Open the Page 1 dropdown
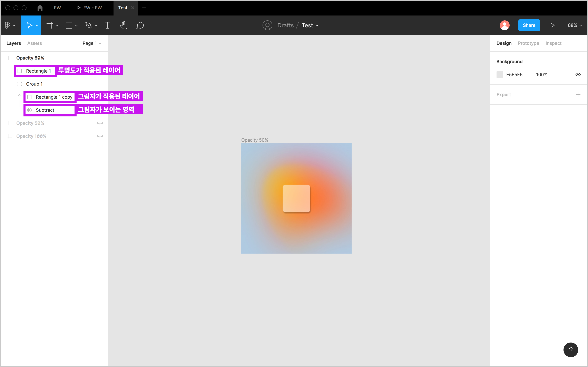588x367 pixels. point(92,43)
